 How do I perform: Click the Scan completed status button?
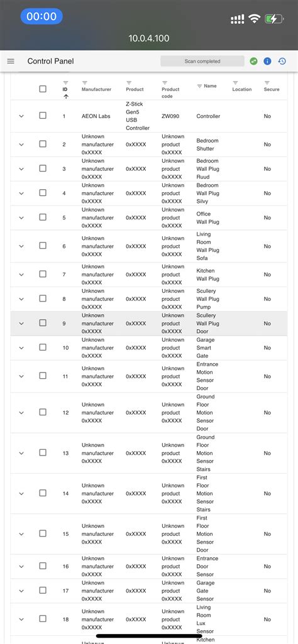(x=202, y=61)
